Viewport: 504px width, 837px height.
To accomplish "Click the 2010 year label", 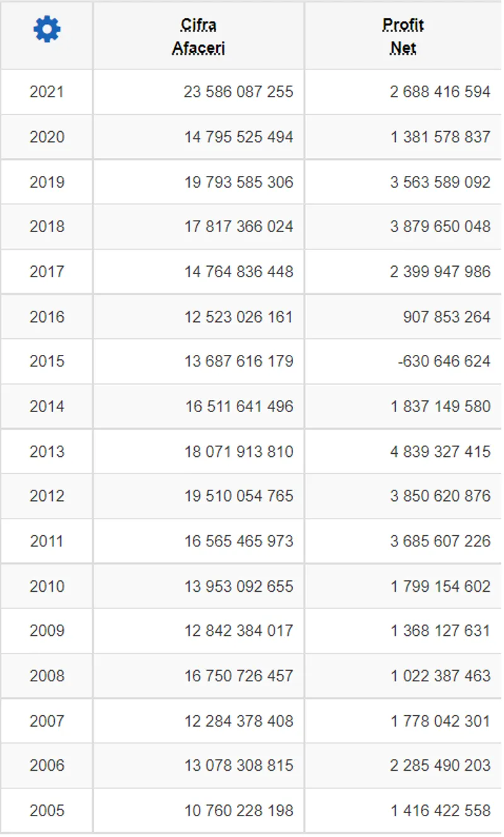I will click(x=47, y=586).
